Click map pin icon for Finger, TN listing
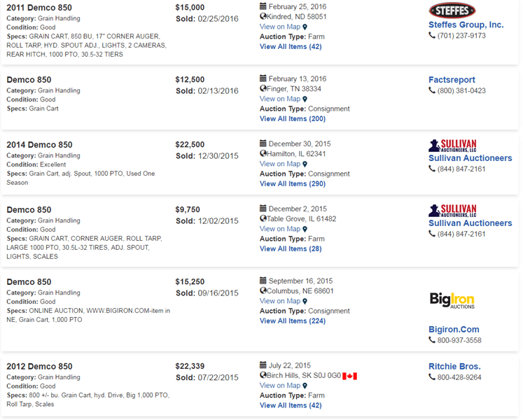 point(305,99)
